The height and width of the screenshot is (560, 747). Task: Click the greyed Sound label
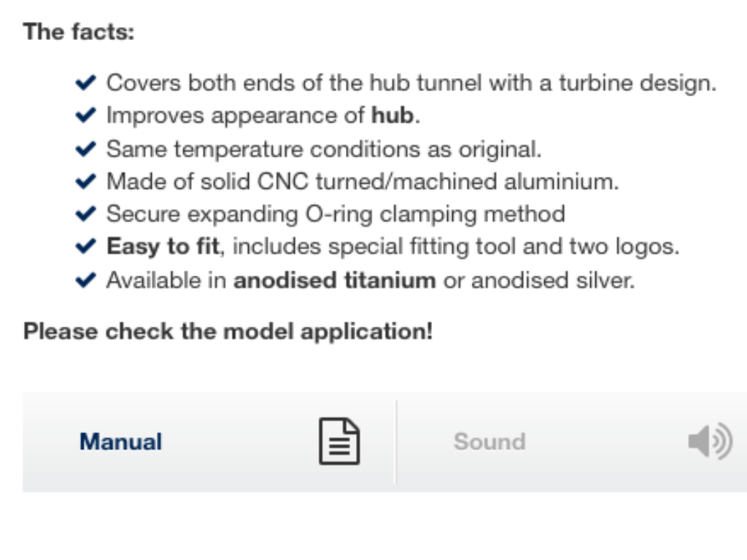pos(489,441)
